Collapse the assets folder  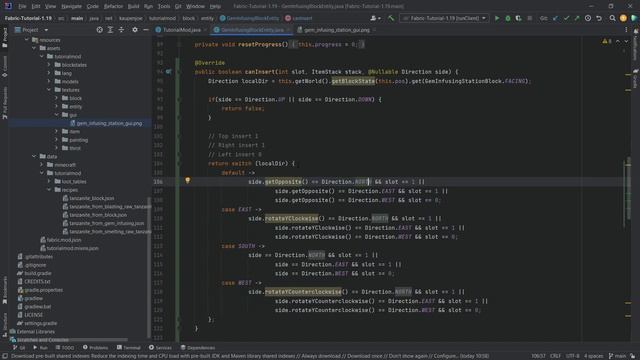coord(34,48)
